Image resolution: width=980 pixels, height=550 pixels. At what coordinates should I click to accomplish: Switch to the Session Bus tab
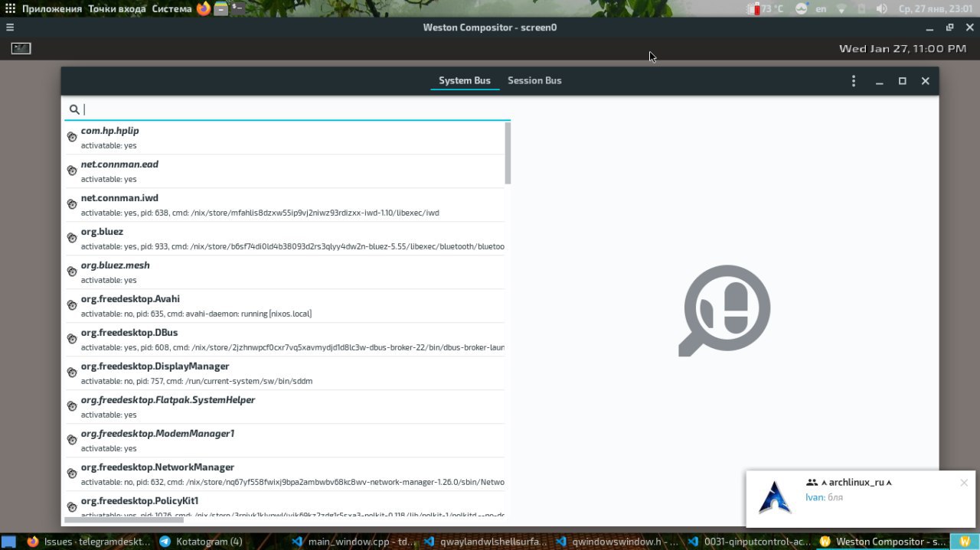(534, 80)
